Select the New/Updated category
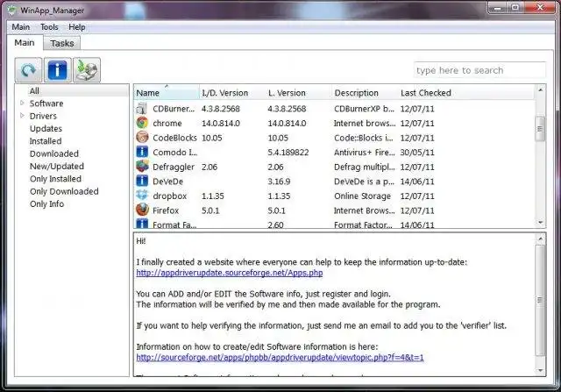 coord(57,166)
